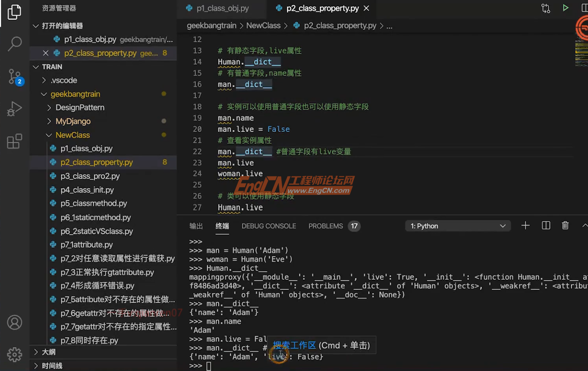
Task: Split the terminal panel
Action: (546, 225)
